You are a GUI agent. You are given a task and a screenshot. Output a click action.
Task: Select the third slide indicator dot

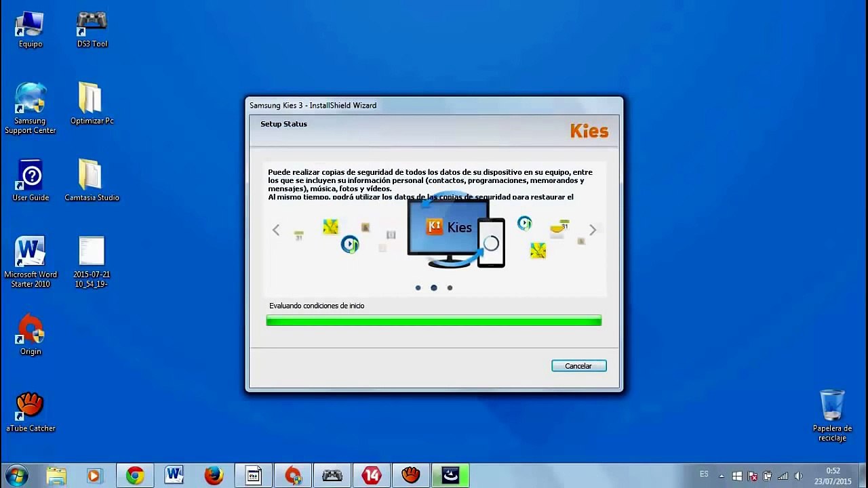(x=450, y=288)
